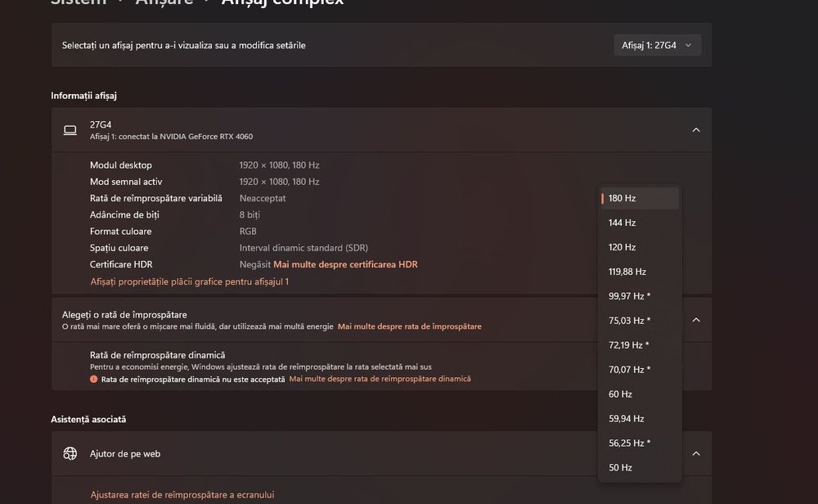
Task: Collapse the 27G4 display information section
Action: [696, 130]
